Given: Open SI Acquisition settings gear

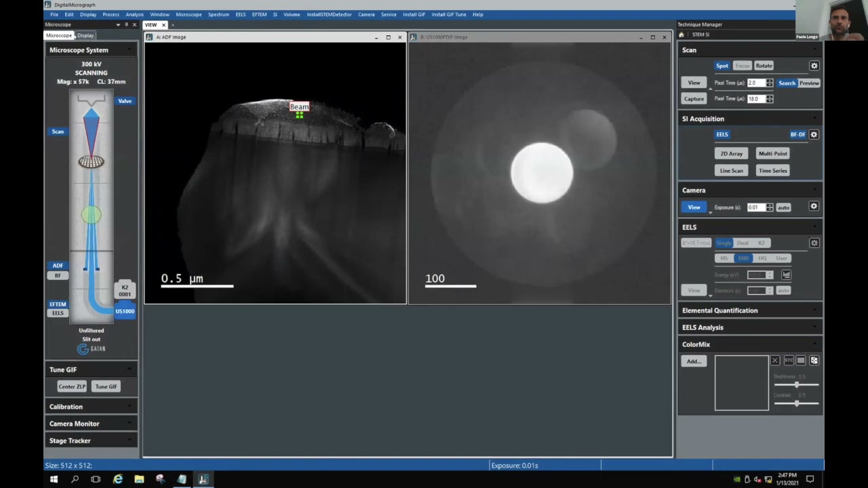Looking at the screenshot, I should click(x=814, y=134).
